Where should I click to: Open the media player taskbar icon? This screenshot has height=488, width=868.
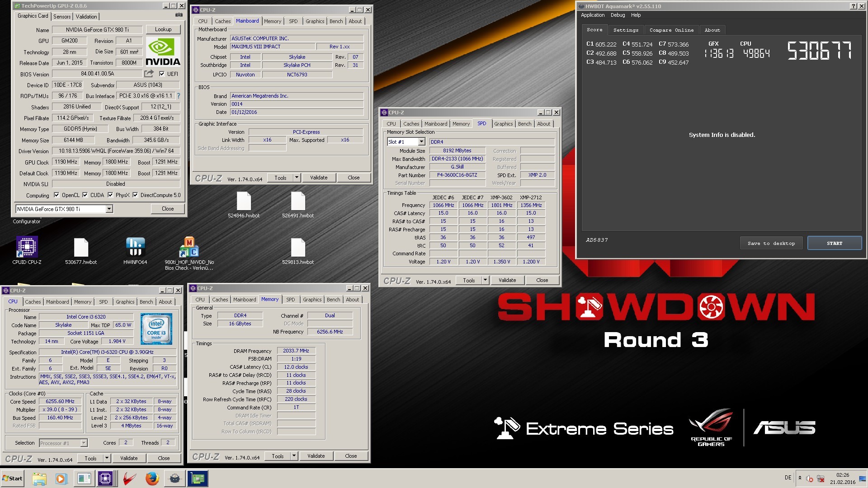pos(61,479)
